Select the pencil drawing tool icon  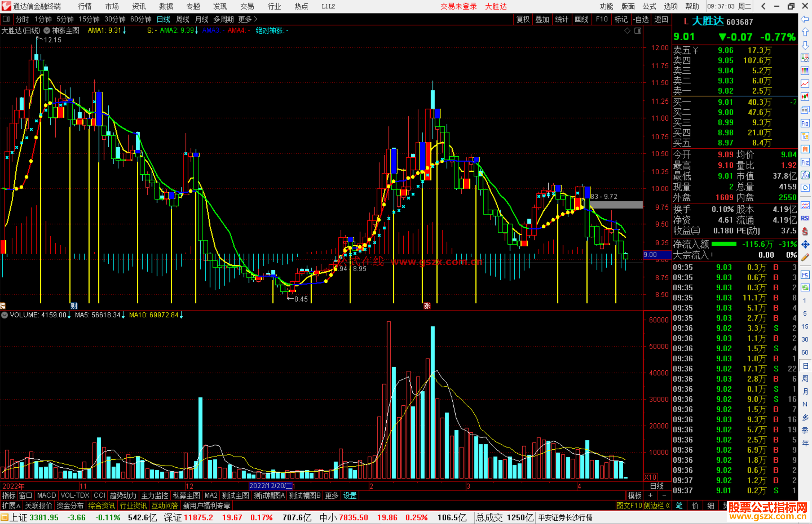(805, 258)
